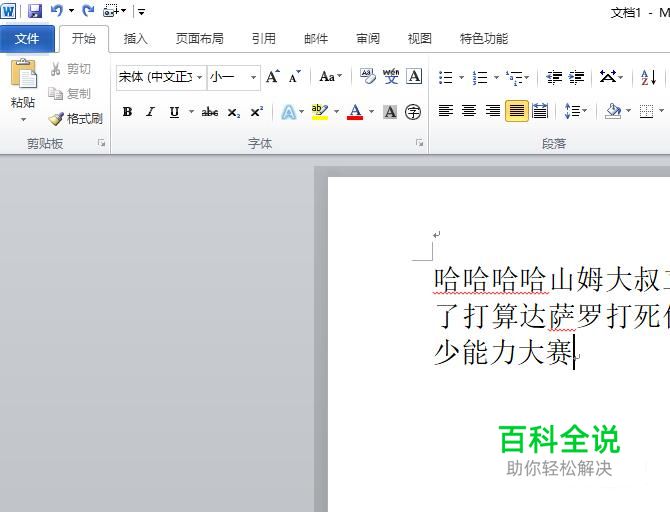Click enclosed character 字 icon
Screen dimensions: 670x512
[x=413, y=112]
